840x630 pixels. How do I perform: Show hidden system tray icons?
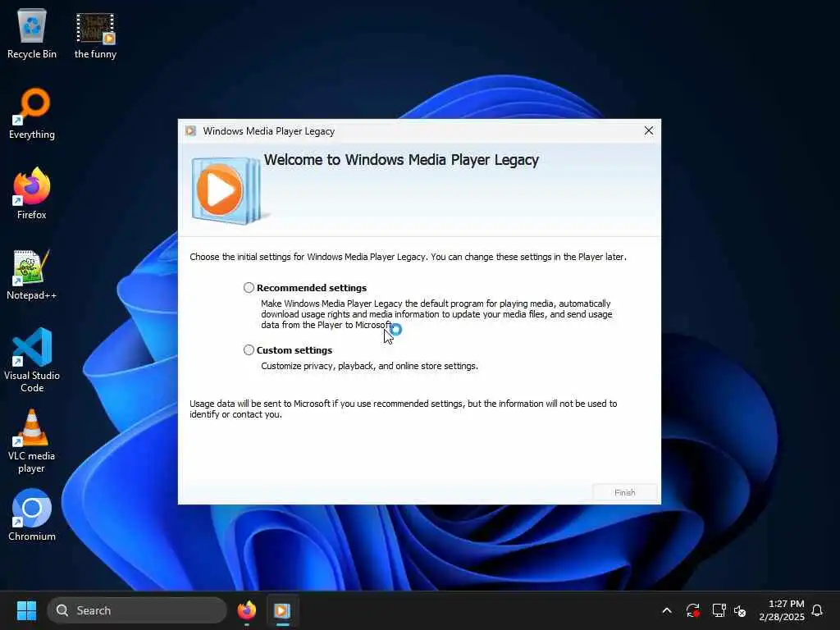click(667, 610)
